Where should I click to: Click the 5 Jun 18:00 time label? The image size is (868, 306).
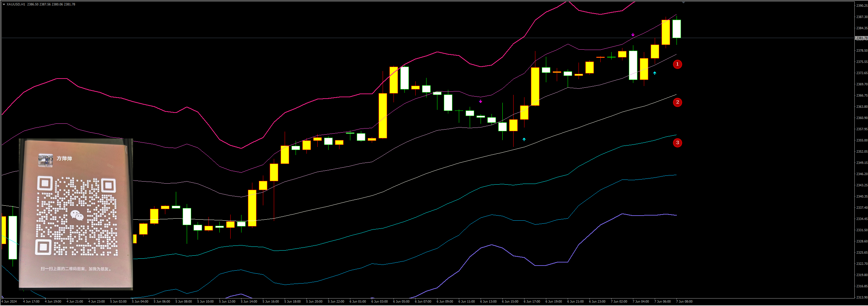293,302
